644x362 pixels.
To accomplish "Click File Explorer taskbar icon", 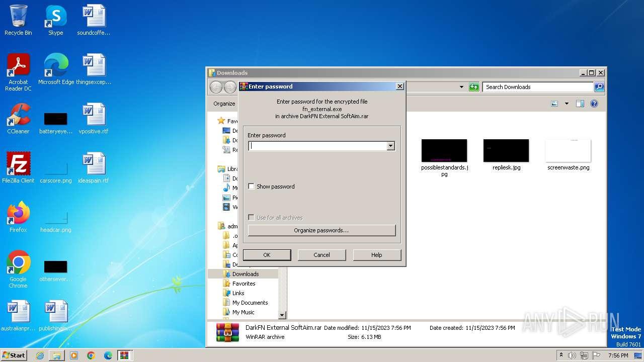I will pyautogui.click(x=57, y=355).
